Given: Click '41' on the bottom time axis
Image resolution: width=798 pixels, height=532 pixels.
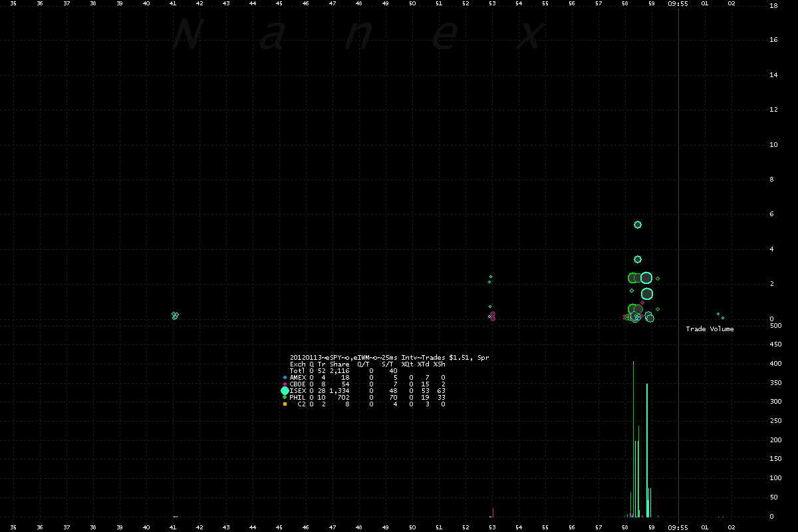Looking at the screenshot, I should click(173, 527).
